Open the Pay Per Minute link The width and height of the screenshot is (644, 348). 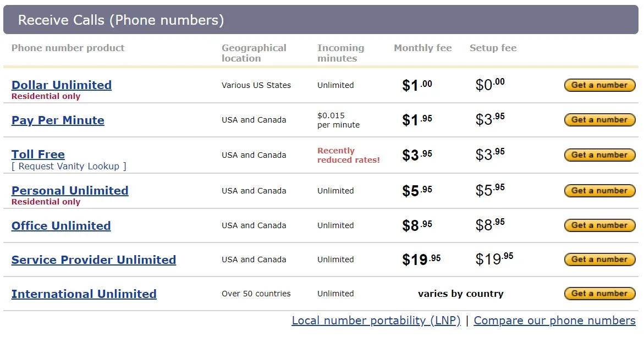58,120
